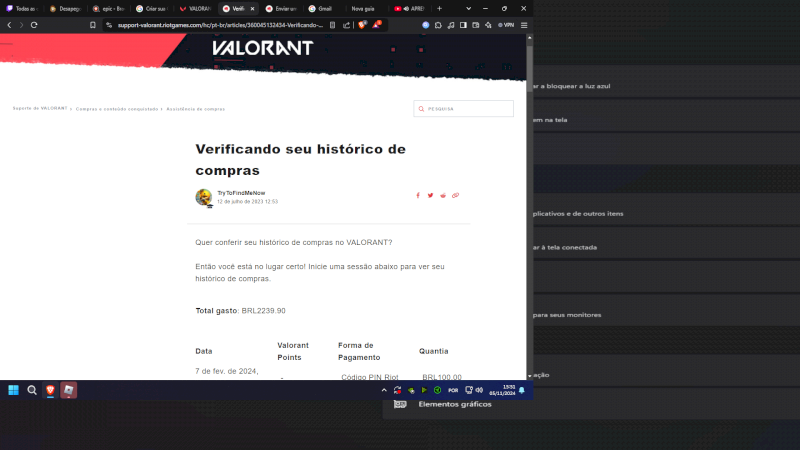Click the address bar URL
The height and width of the screenshot is (450, 800).
[x=220, y=25]
